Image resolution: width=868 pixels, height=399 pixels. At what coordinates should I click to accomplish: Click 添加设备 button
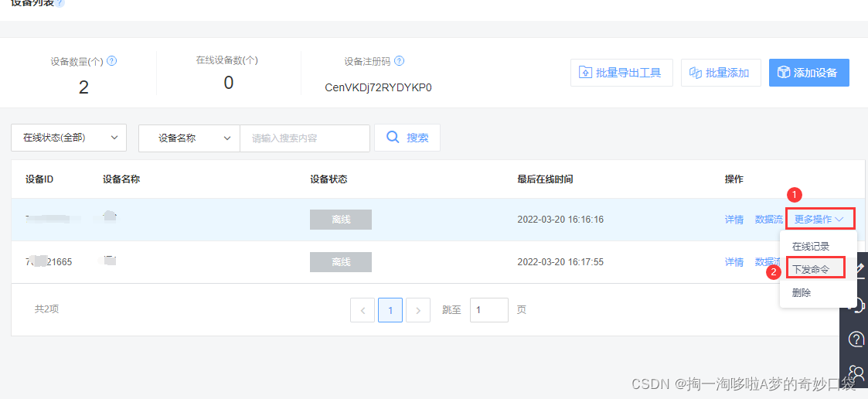pos(808,73)
